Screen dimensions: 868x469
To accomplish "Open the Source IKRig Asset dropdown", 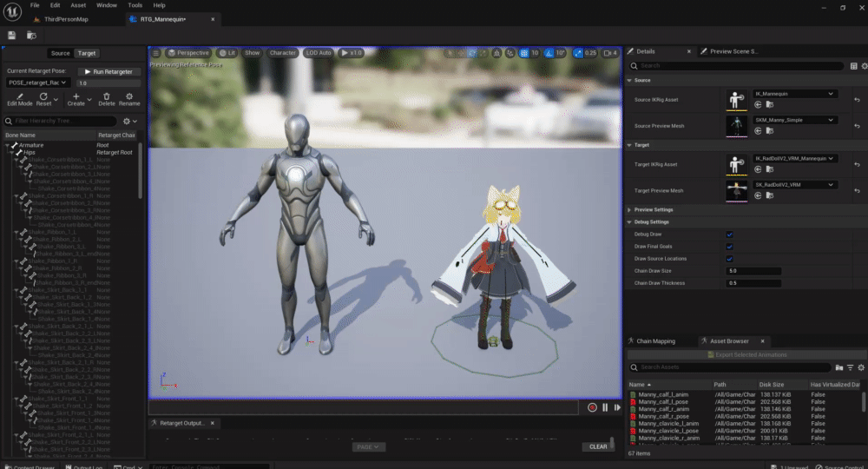I will click(794, 93).
